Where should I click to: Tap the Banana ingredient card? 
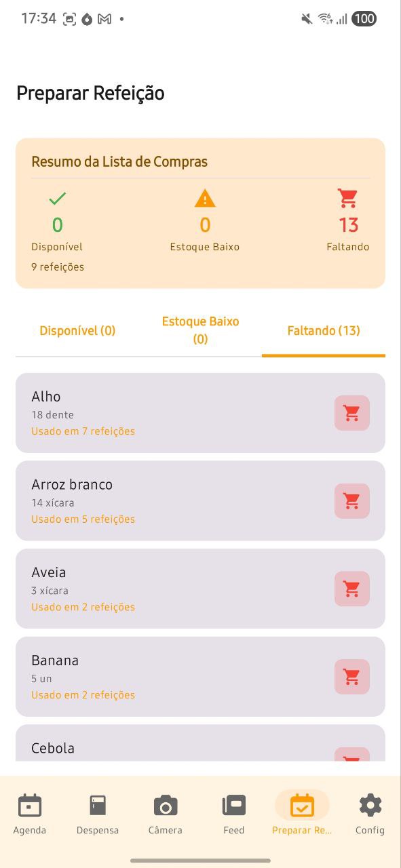(x=170, y=676)
